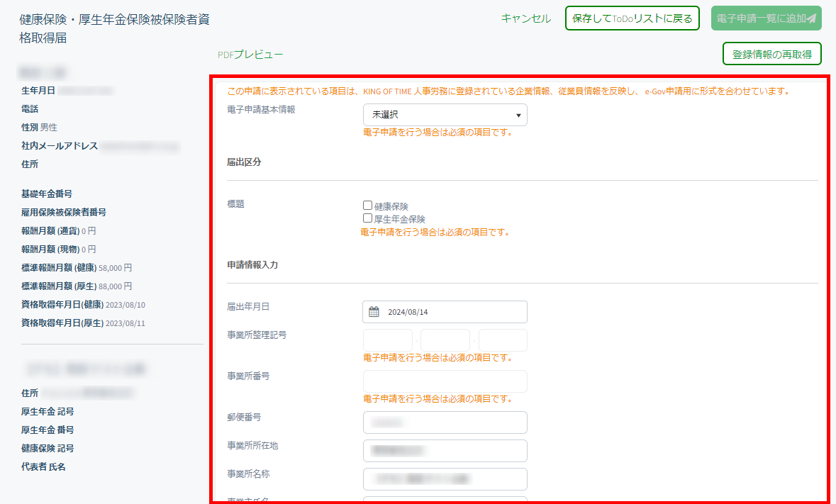
Task: Select the middle 事業所整理記号 input box
Action: pos(445,340)
